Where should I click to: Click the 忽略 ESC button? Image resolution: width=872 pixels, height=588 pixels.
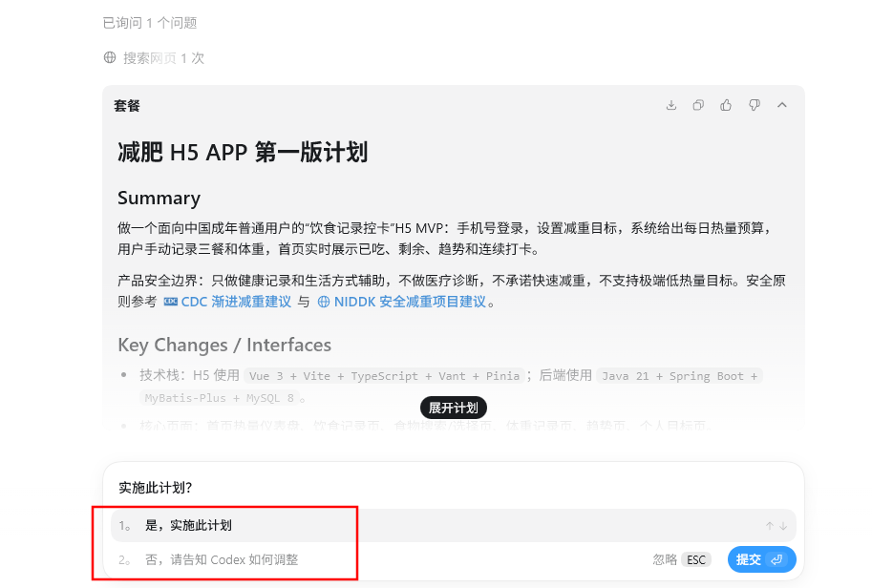tap(682, 559)
